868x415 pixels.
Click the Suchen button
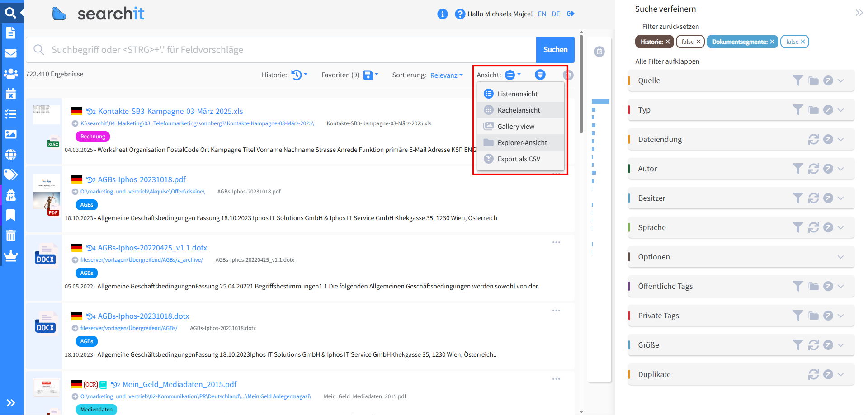[555, 50]
